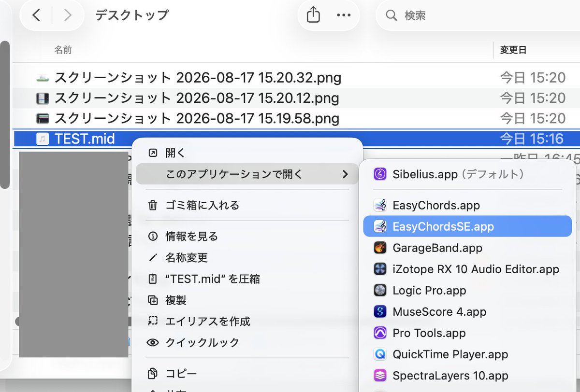Click the alias icon beside エイリアスを作成
580x392 pixels.
point(153,321)
